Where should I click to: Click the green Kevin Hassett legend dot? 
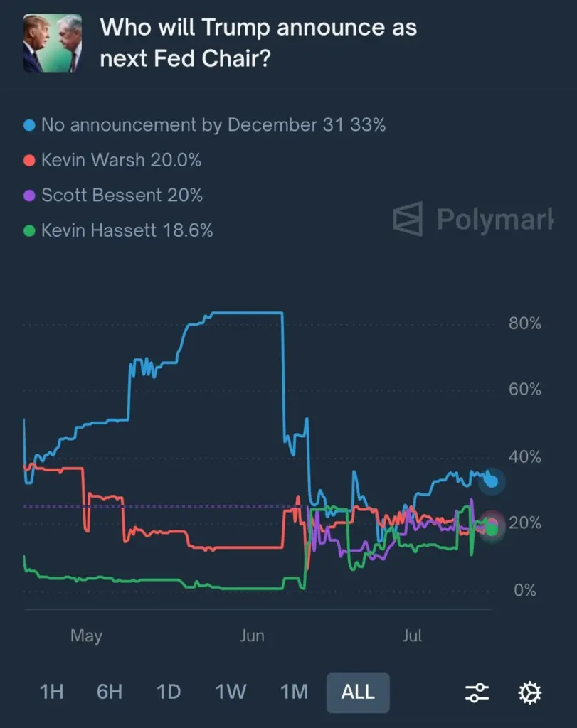pyautogui.click(x=29, y=230)
